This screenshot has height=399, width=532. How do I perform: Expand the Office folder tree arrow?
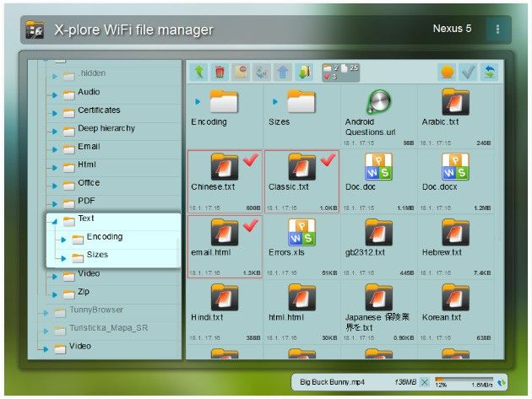pos(55,186)
